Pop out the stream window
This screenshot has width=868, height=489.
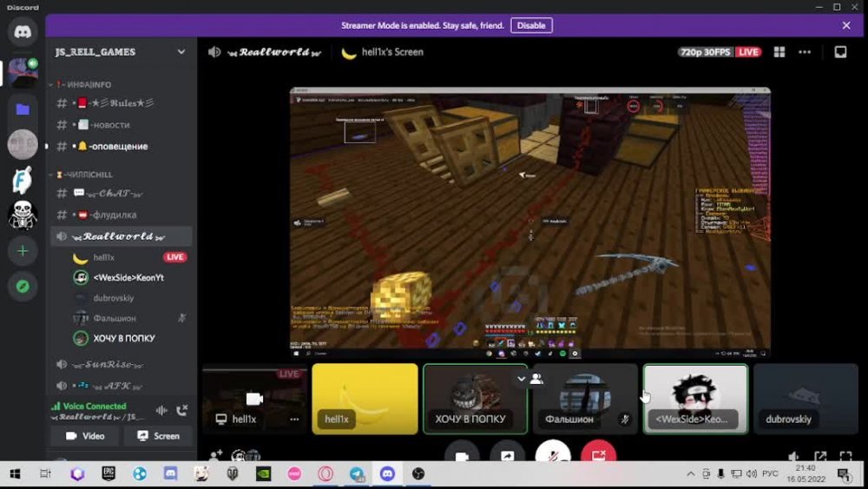click(820, 456)
